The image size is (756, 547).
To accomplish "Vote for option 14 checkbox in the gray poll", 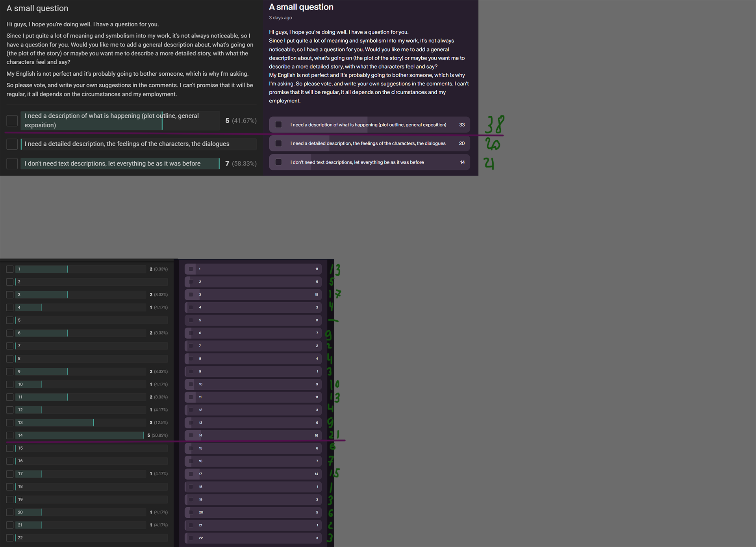I will tap(10, 435).
